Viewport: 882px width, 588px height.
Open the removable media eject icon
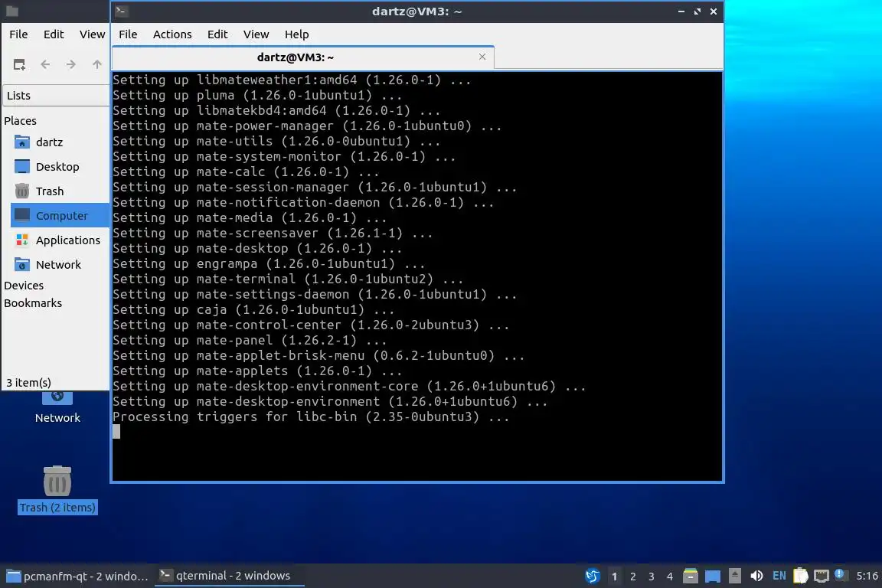[x=735, y=576]
